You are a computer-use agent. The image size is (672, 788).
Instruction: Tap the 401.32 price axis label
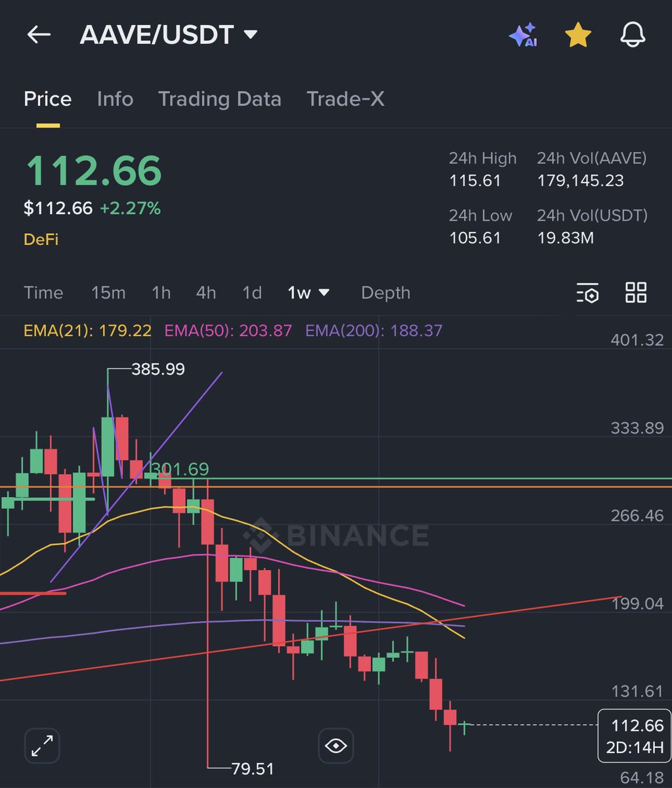[637, 340]
